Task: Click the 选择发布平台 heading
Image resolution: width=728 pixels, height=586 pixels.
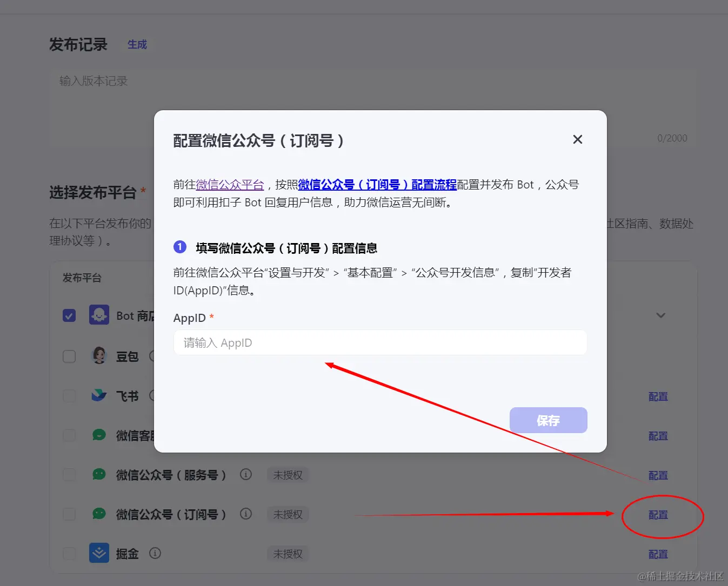Action: pyautogui.click(x=92, y=192)
